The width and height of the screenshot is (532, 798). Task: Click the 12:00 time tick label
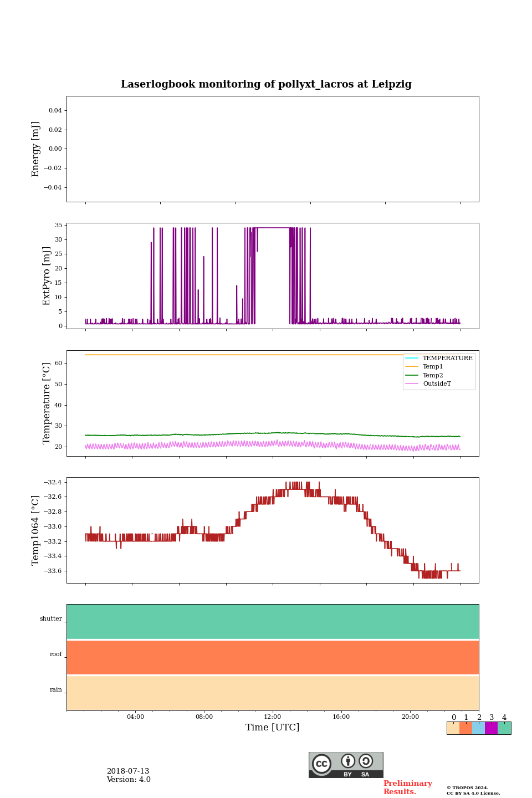click(273, 717)
